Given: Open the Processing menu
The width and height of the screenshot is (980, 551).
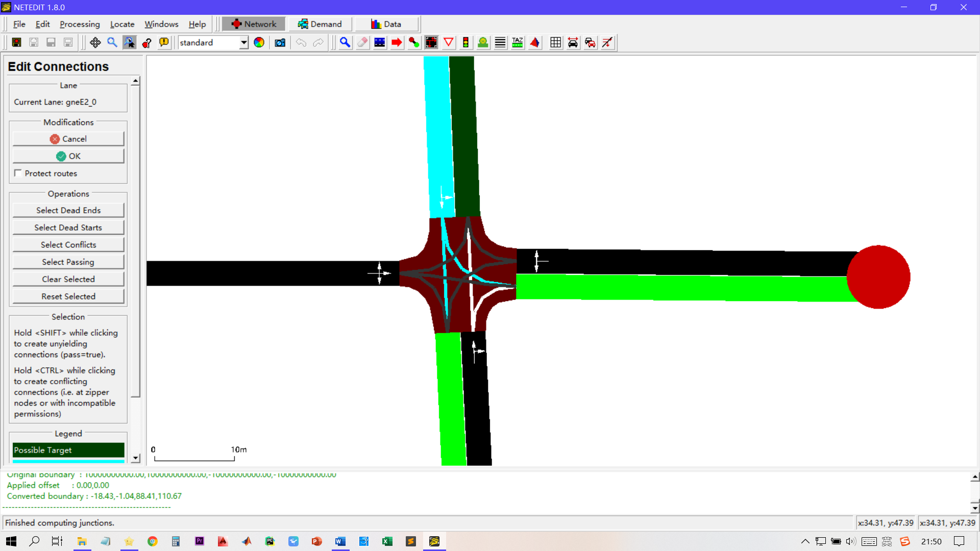Looking at the screenshot, I should (80, 24).
